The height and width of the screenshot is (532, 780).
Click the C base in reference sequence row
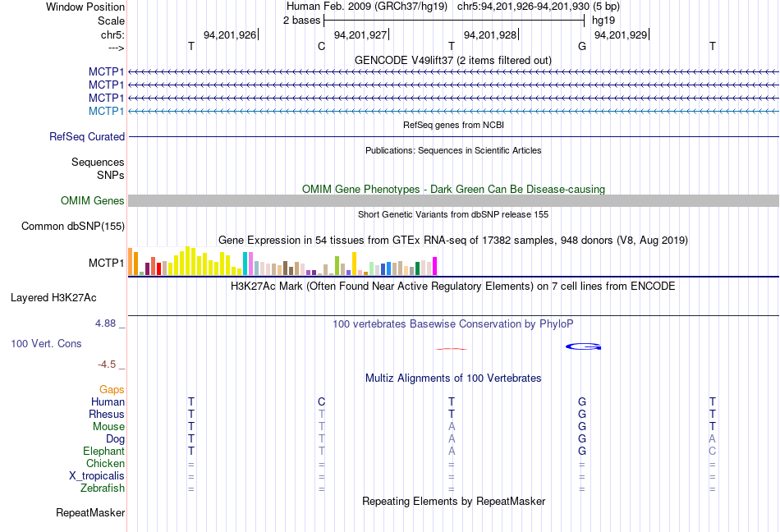pyautogui.click(x=321, y=46)
